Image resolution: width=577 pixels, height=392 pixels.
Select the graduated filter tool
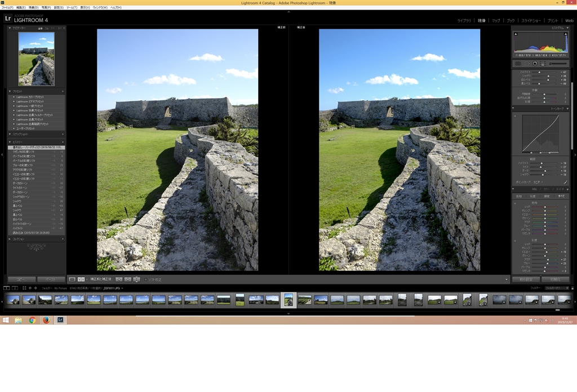[543, 64]
